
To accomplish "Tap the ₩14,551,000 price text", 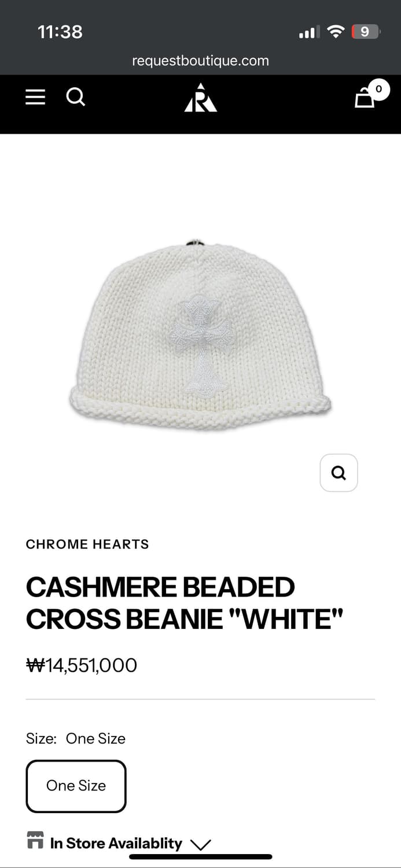I will click(82, 665).
